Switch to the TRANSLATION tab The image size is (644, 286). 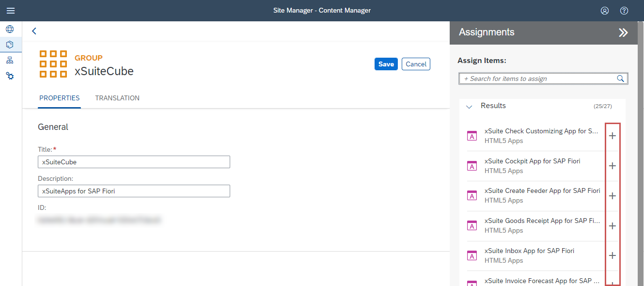[117, 98]
